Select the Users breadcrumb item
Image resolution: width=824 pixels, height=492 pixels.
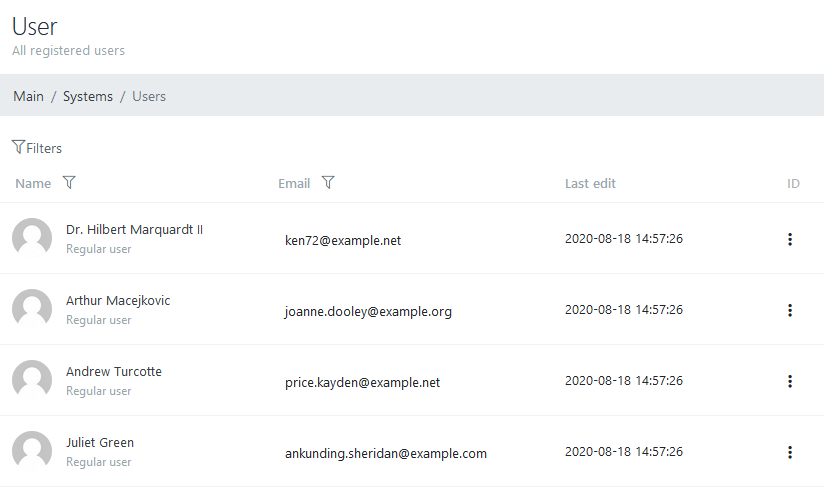tap(149, 96)
